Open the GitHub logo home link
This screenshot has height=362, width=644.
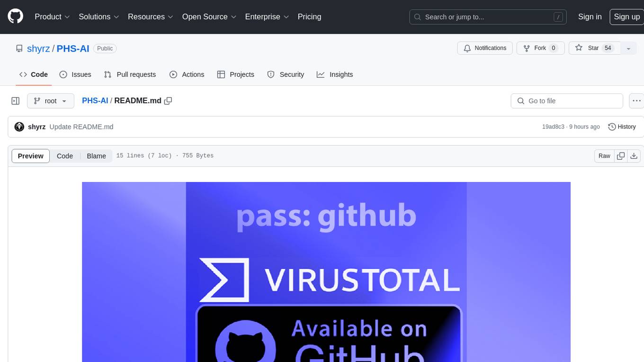(x=15, y=17)
